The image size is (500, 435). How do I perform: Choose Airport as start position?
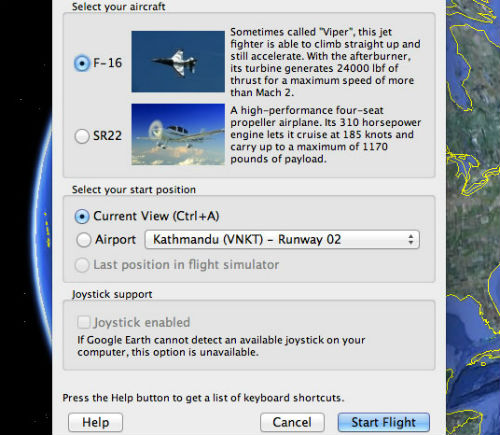pos(83,240)
